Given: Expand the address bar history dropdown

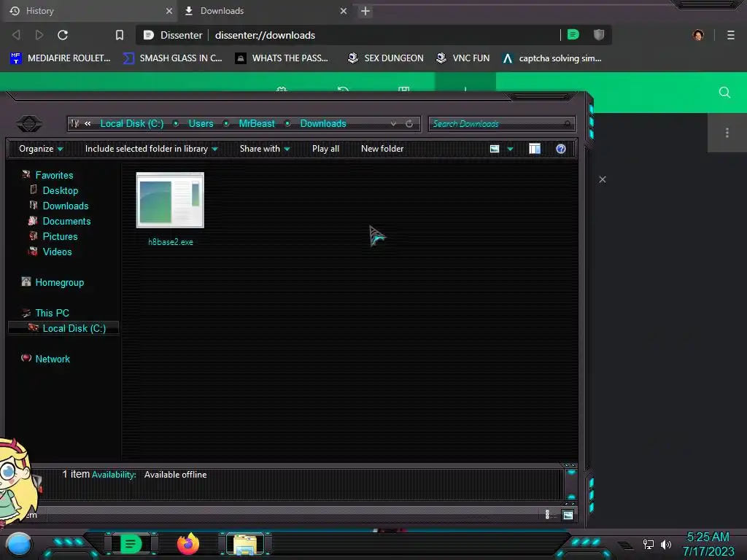Looking at the screenshot, I should (393, 124).
